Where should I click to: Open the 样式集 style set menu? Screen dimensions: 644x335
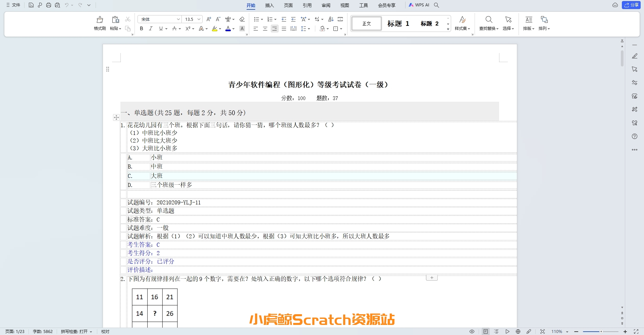coord(463,23)
